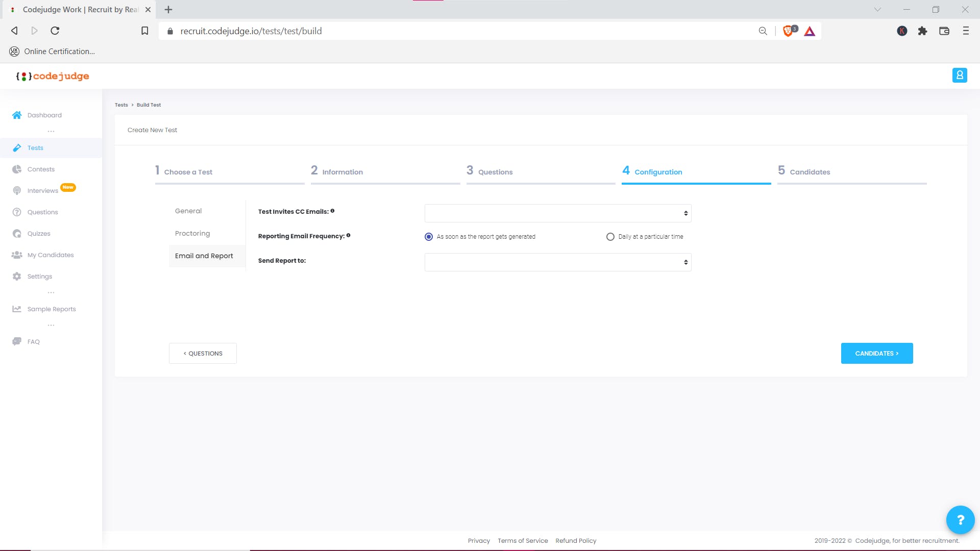980x551 pixels.
Task: Open the General configuration tab
Action: (188, 211)
